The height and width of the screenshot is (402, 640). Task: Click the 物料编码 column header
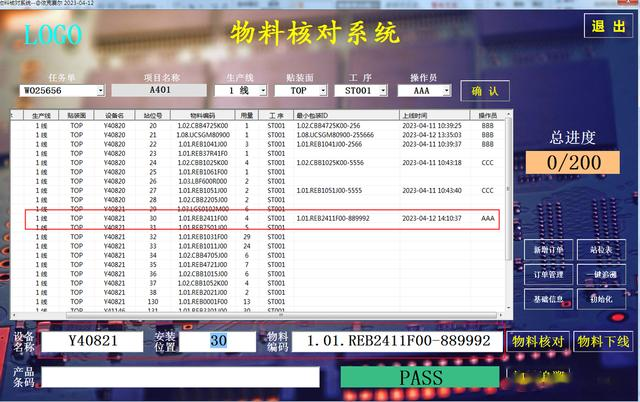click(x=202, y=115)
